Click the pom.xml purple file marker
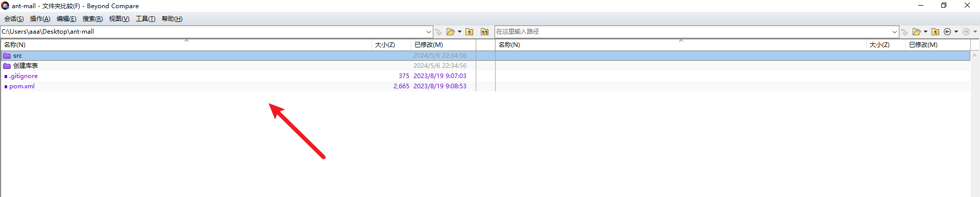Viewport: 980px width, 197px height. [x=6, y=87]
